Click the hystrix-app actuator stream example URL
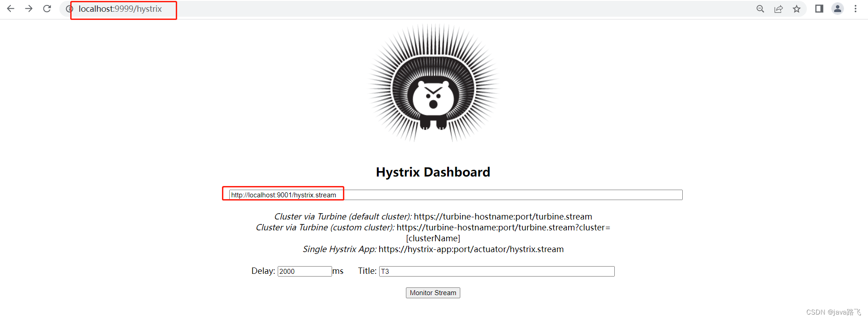 point(471,249)
